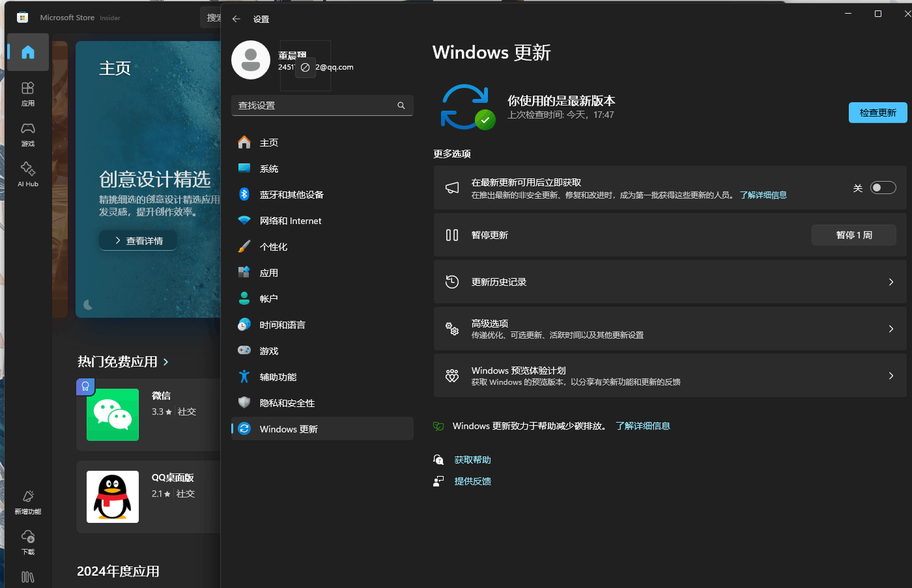The image size is (912, 588).
Task: Open AI Hub in Microsoft Store sidebar
Action: (x=28, y=175)
